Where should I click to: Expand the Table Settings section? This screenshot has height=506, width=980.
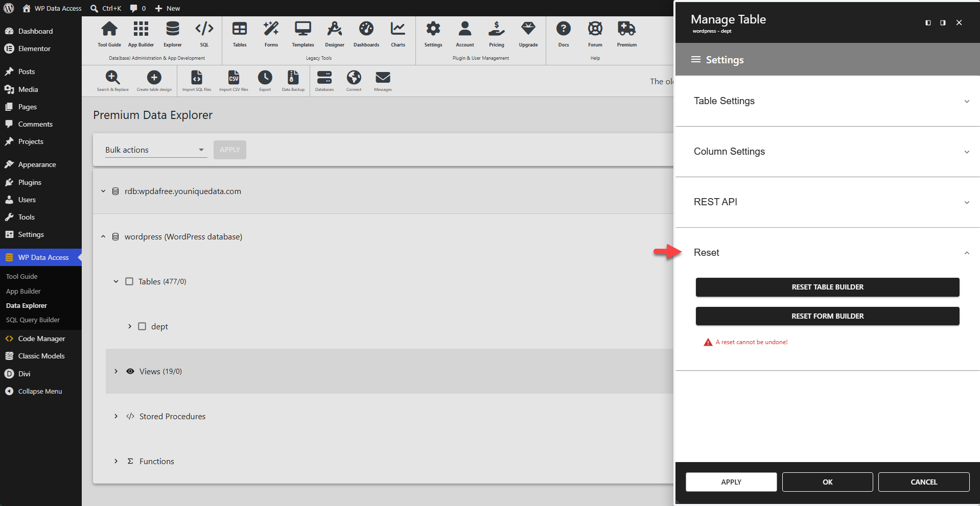point(828,101)
